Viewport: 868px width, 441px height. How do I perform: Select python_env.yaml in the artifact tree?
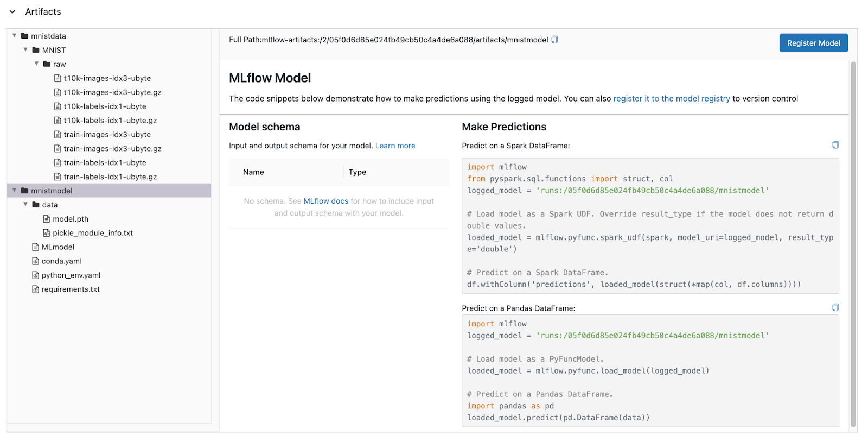71,275
